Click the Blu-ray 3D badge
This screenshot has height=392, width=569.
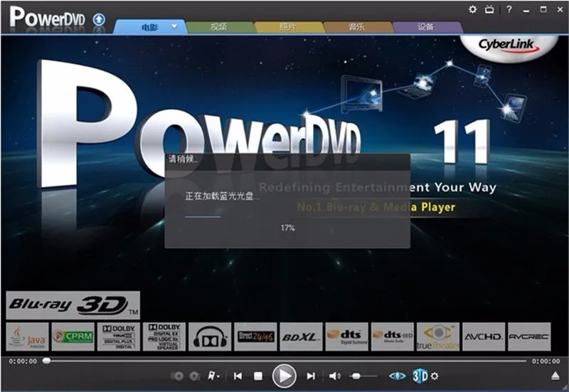[73, 305]
